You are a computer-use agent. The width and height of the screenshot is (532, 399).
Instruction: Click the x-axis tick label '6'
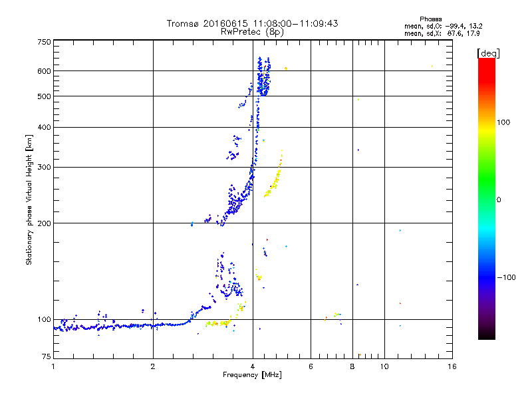click(x=311, y=366)
